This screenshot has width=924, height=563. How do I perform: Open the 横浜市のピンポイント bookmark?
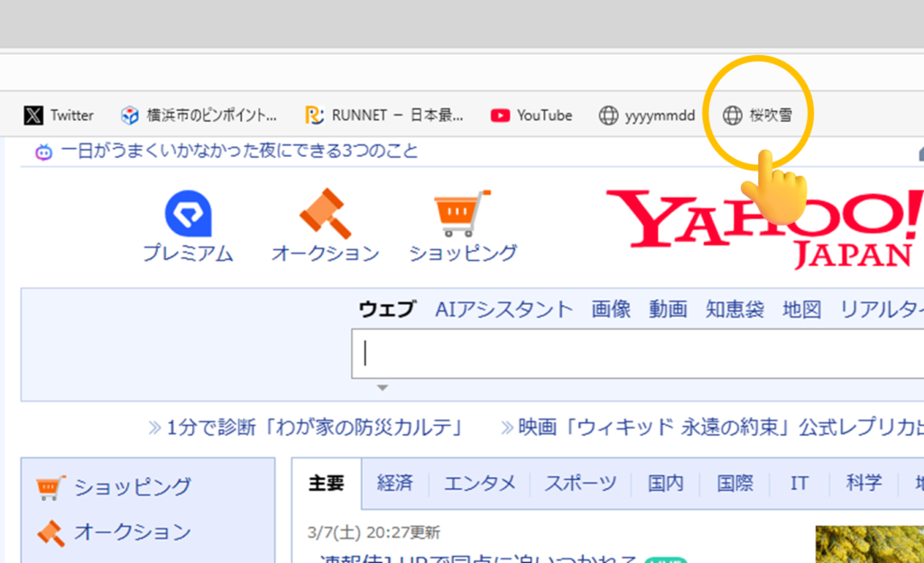click(x=199, y=115)
